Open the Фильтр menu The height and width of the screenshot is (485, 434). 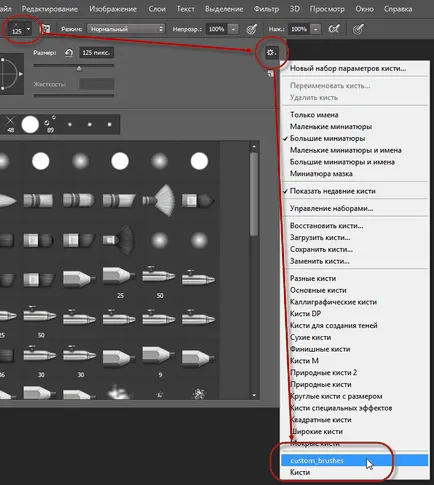pos(266,9)
